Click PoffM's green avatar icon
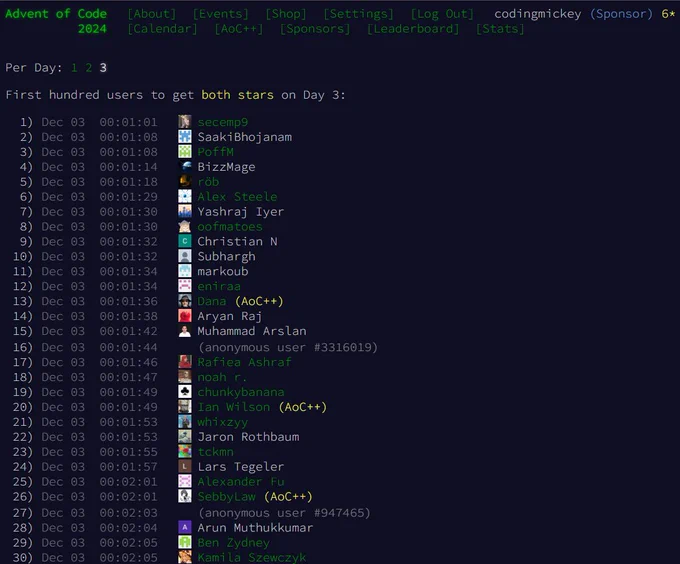 (x=185, y=151)
